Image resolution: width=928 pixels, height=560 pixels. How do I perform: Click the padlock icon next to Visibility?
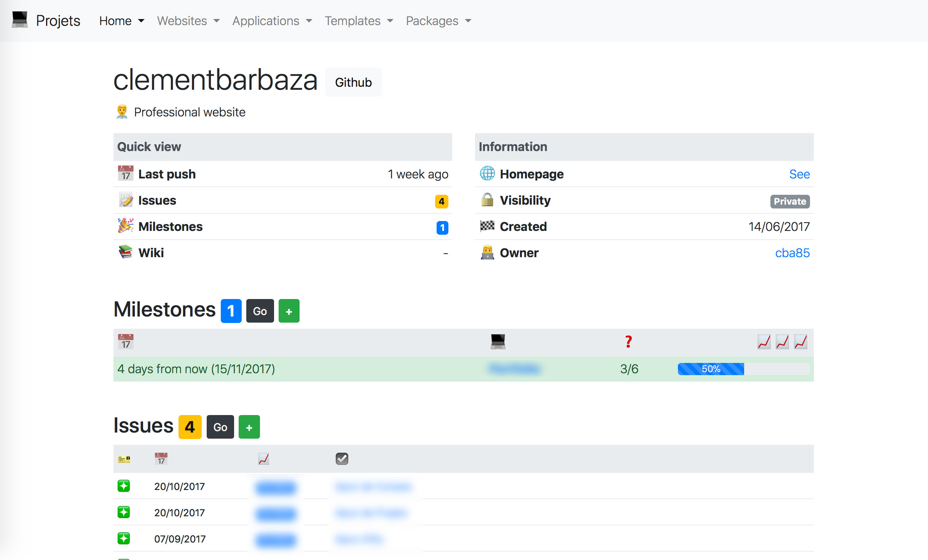coord(488,200)
